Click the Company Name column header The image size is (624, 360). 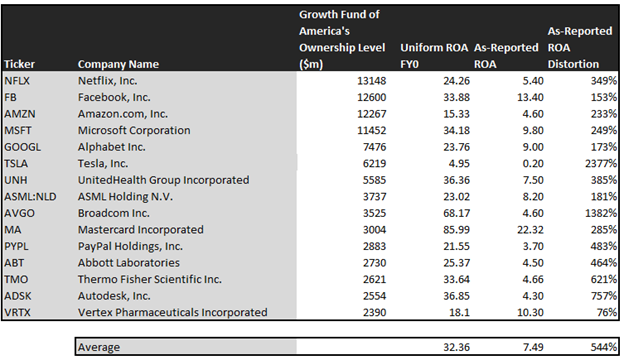pyautogui.click(x=118, y=64)
